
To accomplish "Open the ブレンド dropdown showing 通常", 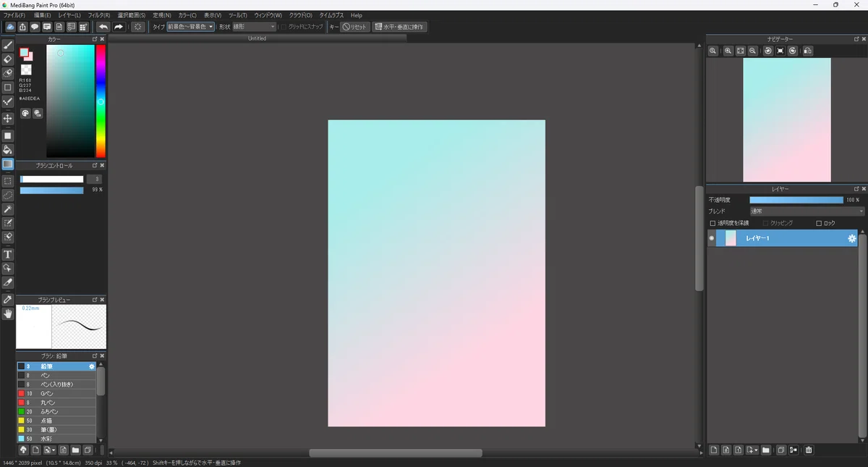I will [807, 211].
